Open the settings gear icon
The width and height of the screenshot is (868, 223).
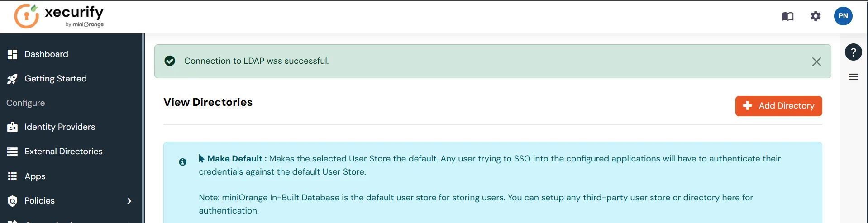click(x=816, y=16)
